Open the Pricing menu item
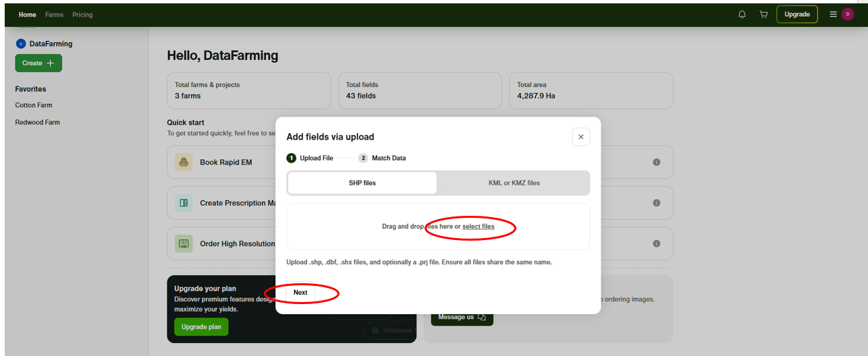 82,15
